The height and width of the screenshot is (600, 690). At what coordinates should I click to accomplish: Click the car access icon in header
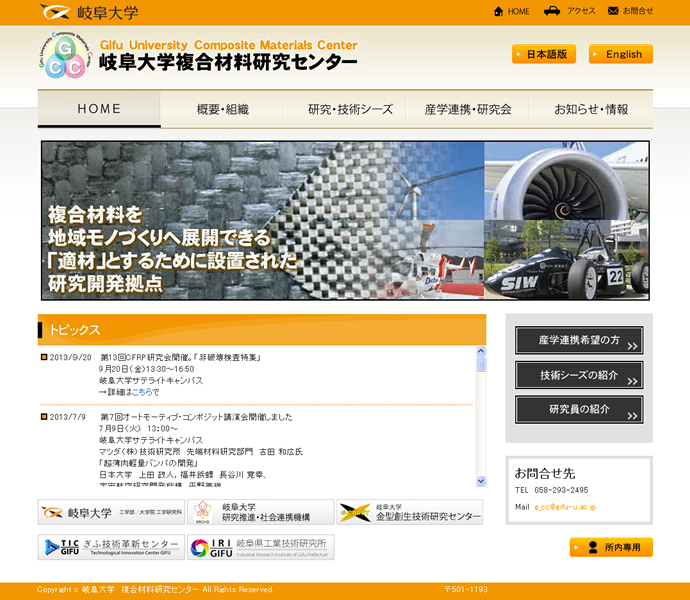coord(552,11)
